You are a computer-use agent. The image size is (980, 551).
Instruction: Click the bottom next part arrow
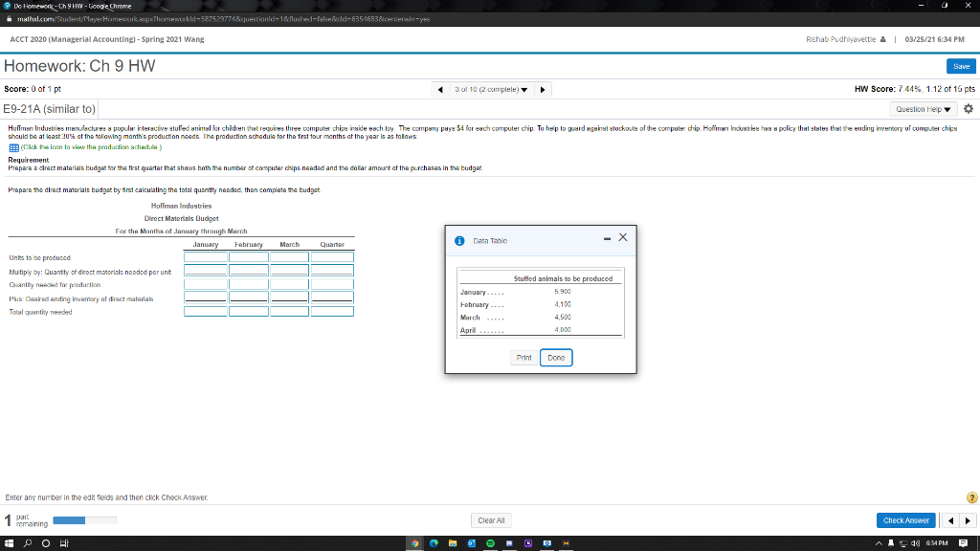[x=968, y=520]
